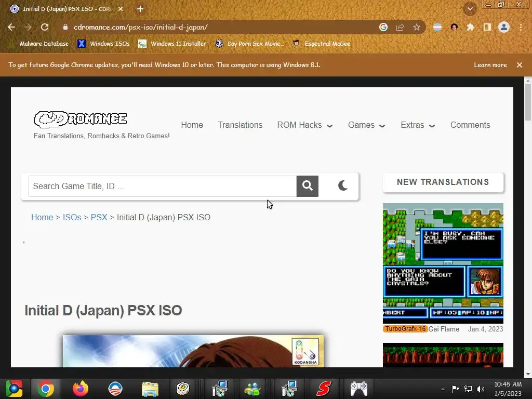Close the Initial D tab
The image size is (532, 399).
point(121,9)
